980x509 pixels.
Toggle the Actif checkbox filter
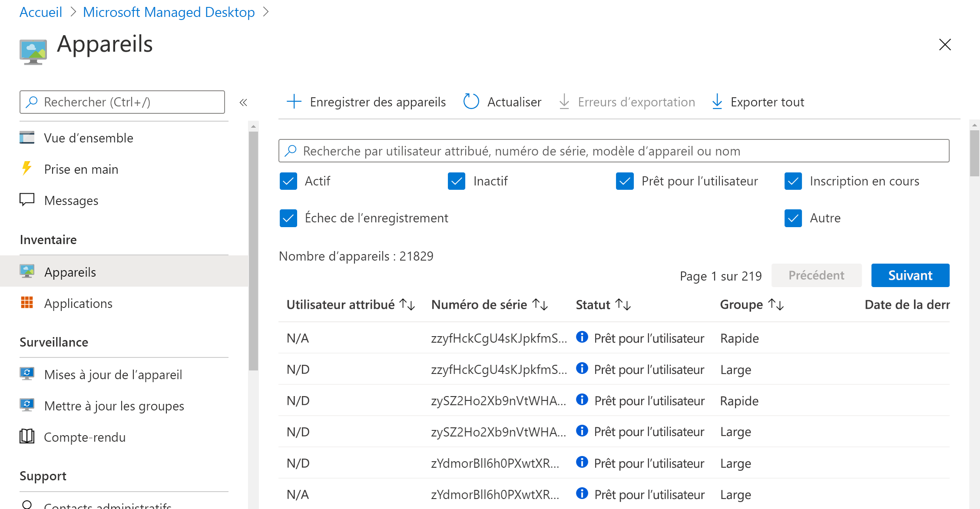(x=288, y=181)
